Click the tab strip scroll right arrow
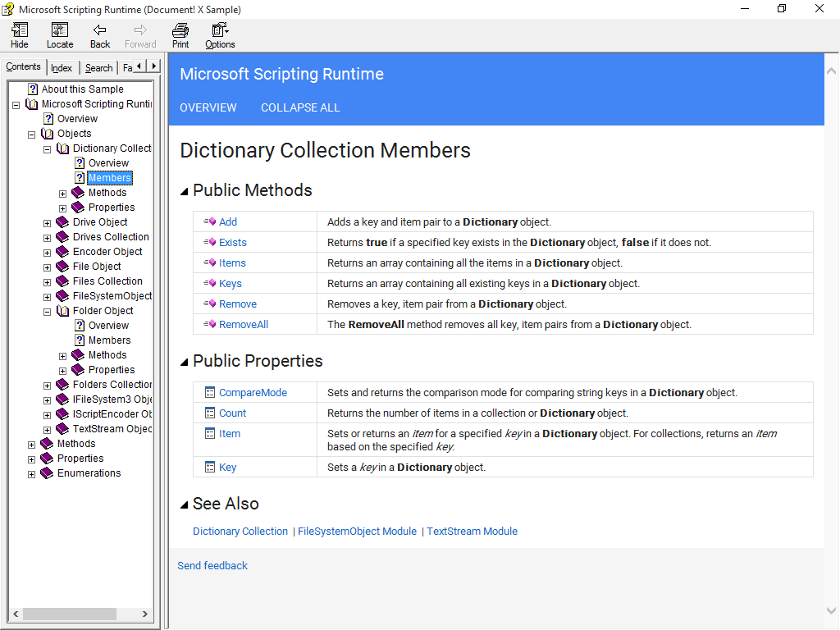This screenshot has height=630, width=840. (x=153, y=66)
